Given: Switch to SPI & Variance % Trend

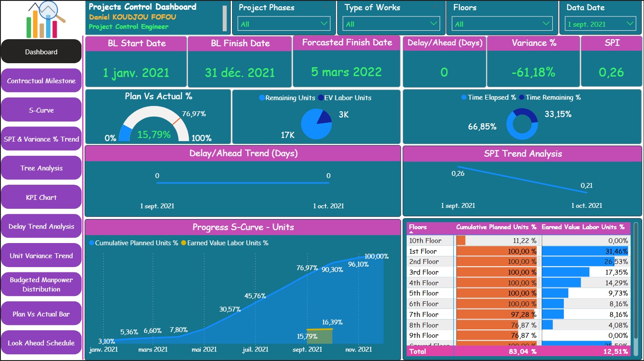Looking at the screenshot, I should (x=41, y=139).
